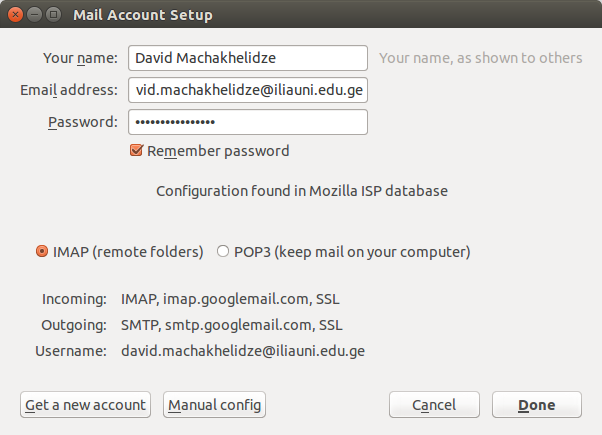Cancel the mail account setup
602x435 pixels.
[x=434, y=405]
